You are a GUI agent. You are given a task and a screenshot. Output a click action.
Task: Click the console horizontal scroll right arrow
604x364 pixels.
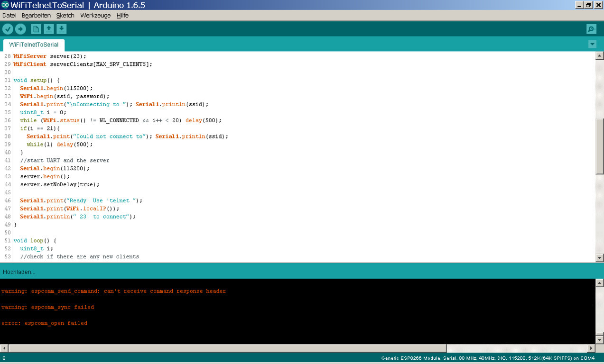591,348
